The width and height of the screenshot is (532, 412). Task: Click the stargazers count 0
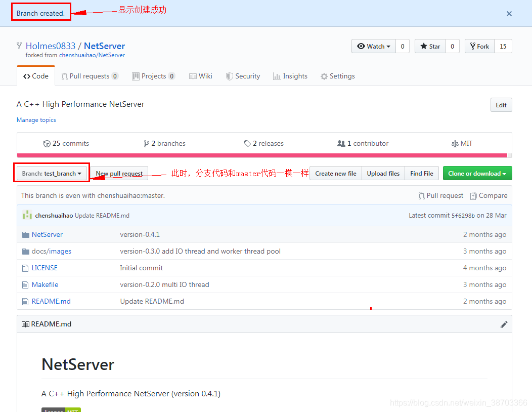(452, 46)
